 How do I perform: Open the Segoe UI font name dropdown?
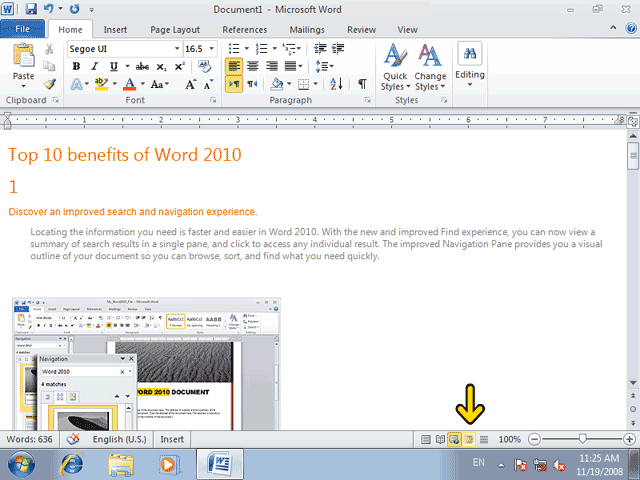tap(177, 49)
